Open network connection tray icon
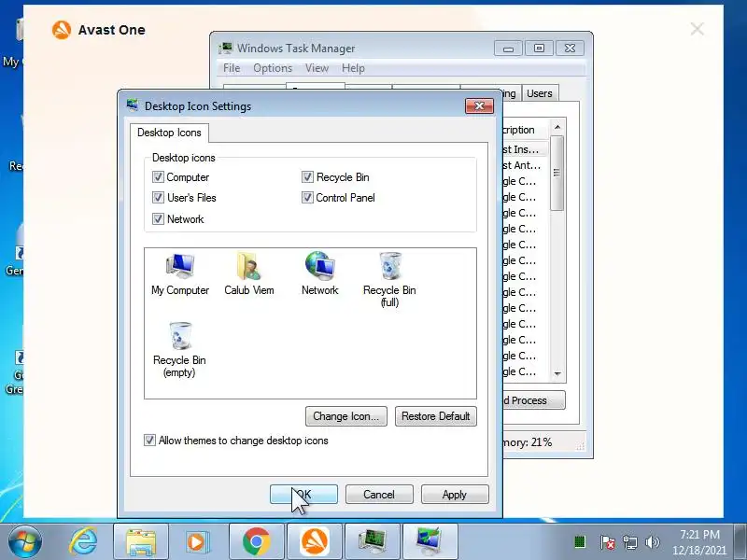 pyautogui.click(x=629, y=542)
